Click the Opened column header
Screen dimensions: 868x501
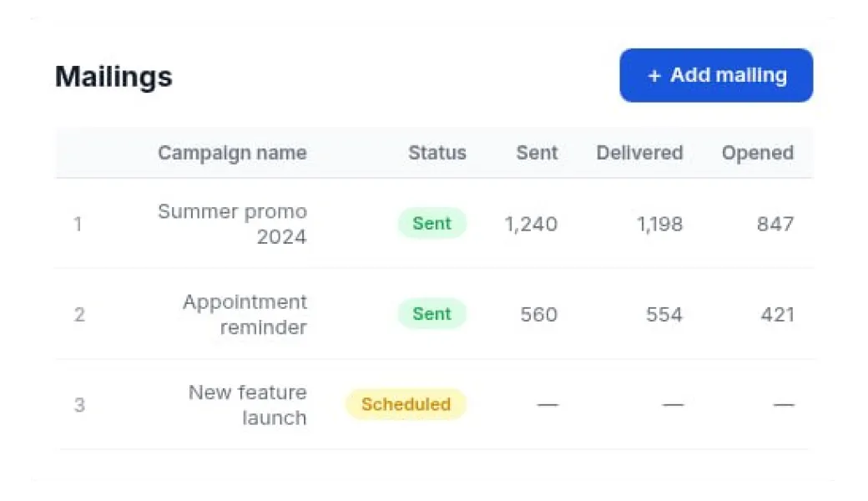(757, 153)
